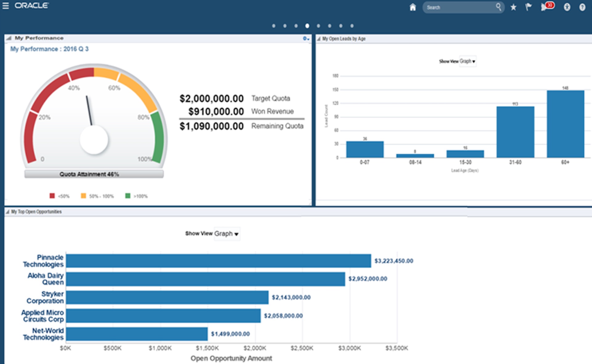This screenshot has width=592, height=364.
Task: Open notifications with 30 badge
Action: (x=547, y=6)
